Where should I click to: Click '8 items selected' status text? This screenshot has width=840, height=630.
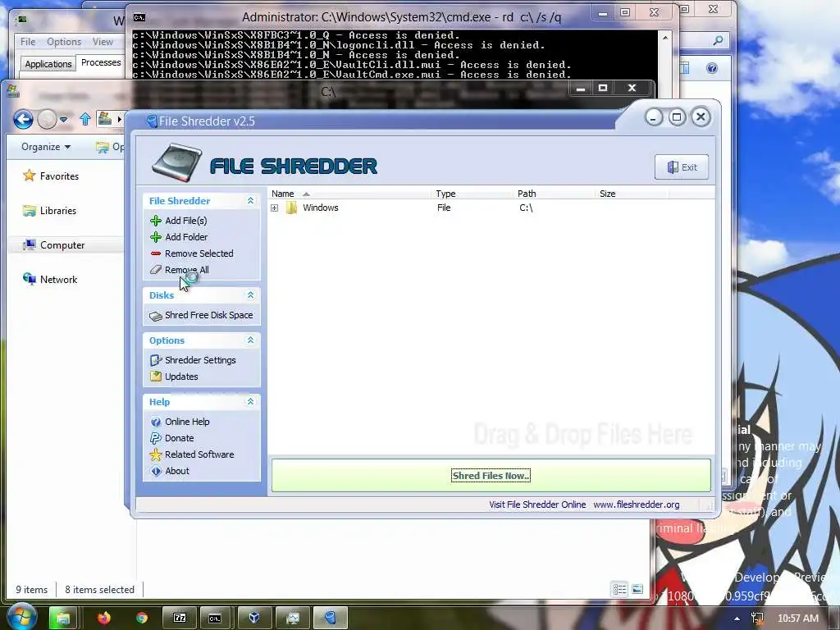click(99, 590)
